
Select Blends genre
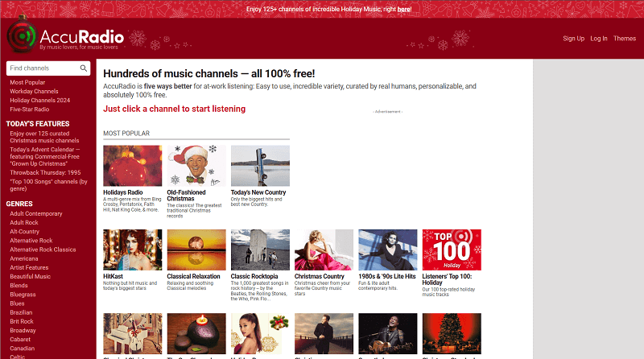pyautogui.click(x=19, y=286)
